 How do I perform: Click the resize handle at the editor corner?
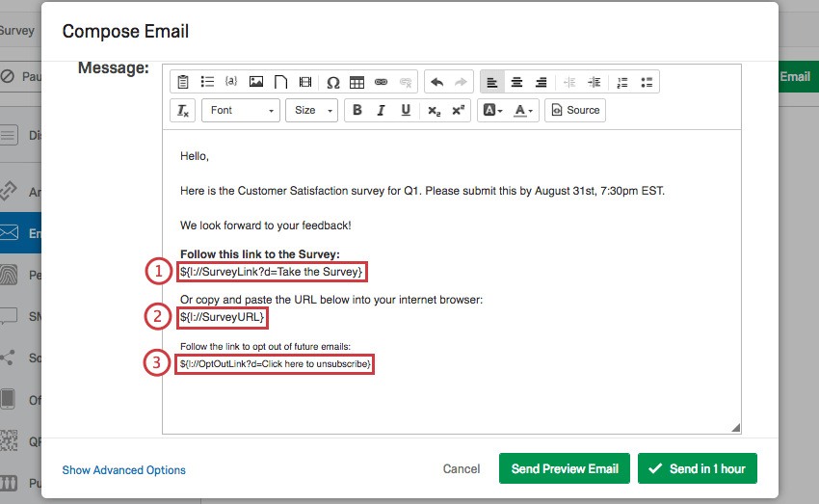735,428
